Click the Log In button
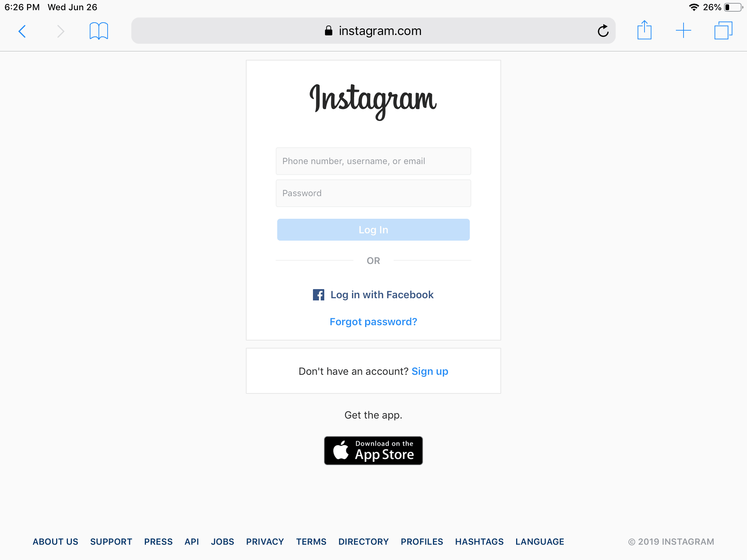This screenshot has width=747, height=560. [x=373, y=229]
